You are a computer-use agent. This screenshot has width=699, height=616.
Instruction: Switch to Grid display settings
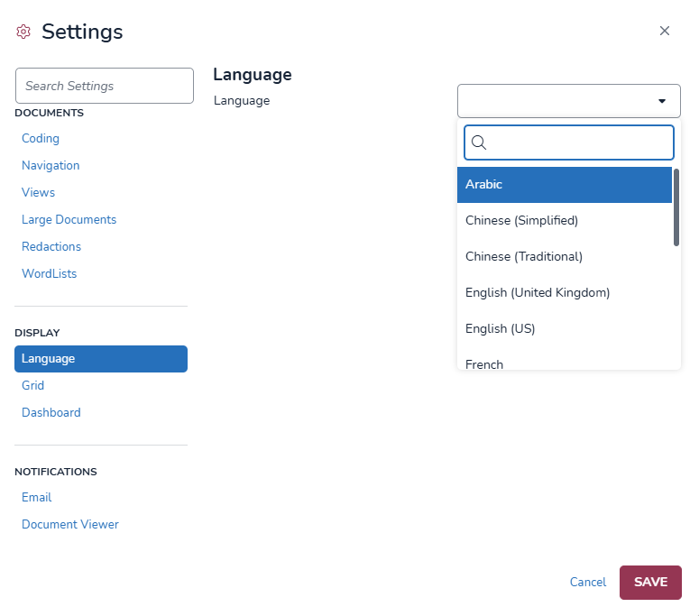point(33,385)
